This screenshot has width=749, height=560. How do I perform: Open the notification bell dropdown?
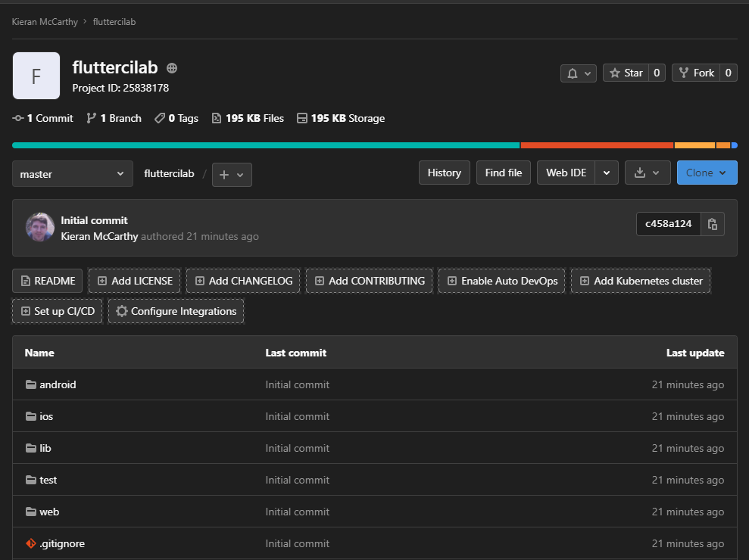click(x=578, y=73)
